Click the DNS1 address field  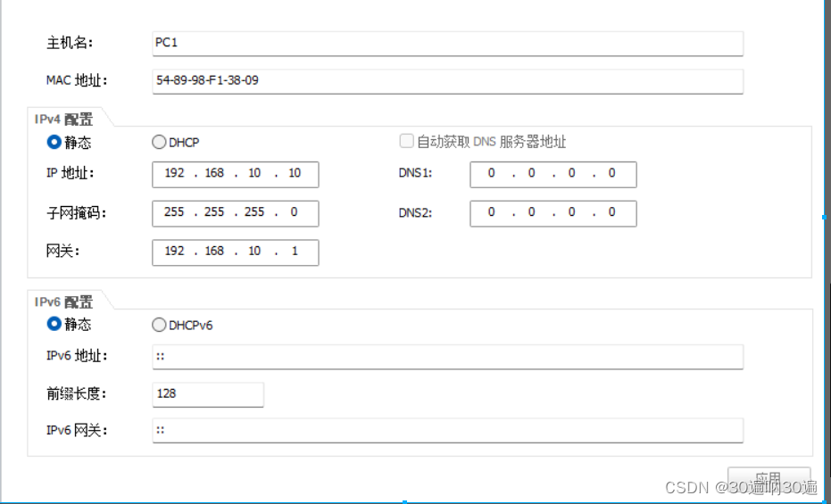point(553,174)
